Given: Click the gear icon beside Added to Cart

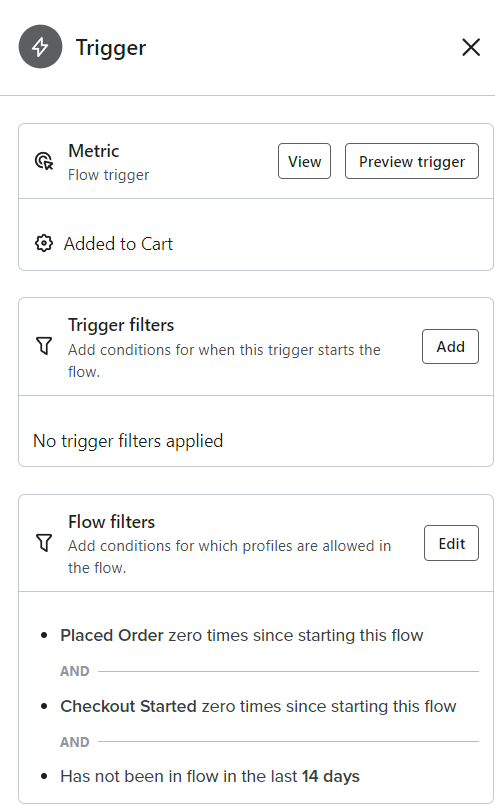Looking at the screenshot, I should click(44, 243).
